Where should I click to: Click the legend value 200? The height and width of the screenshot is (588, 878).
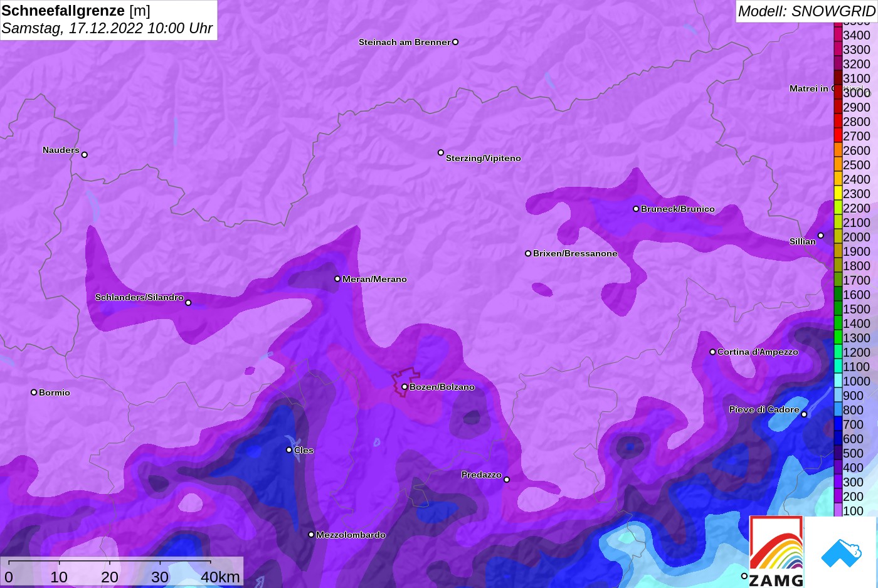[x=853, y=496]
